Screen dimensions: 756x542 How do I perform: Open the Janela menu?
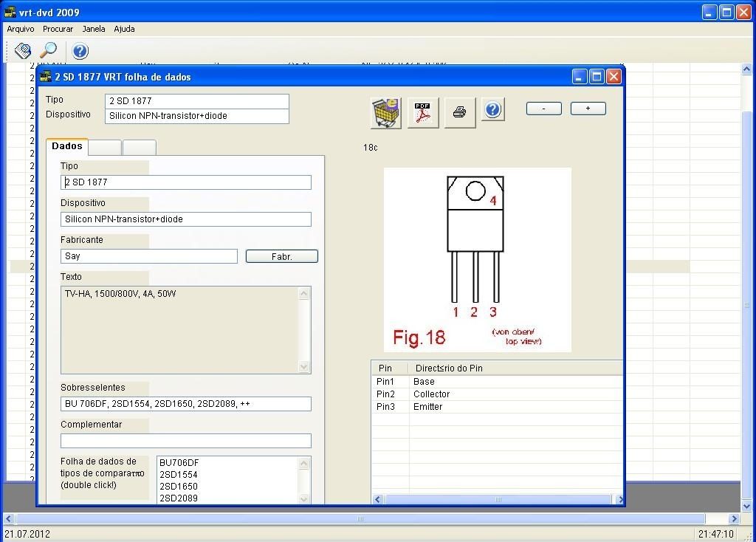click(x=93, y=29)
